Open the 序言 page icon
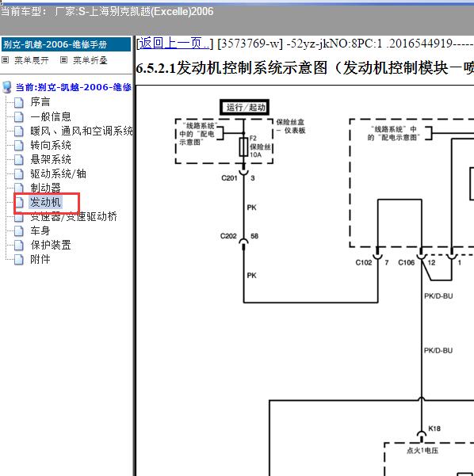 [x=19, y=102]
